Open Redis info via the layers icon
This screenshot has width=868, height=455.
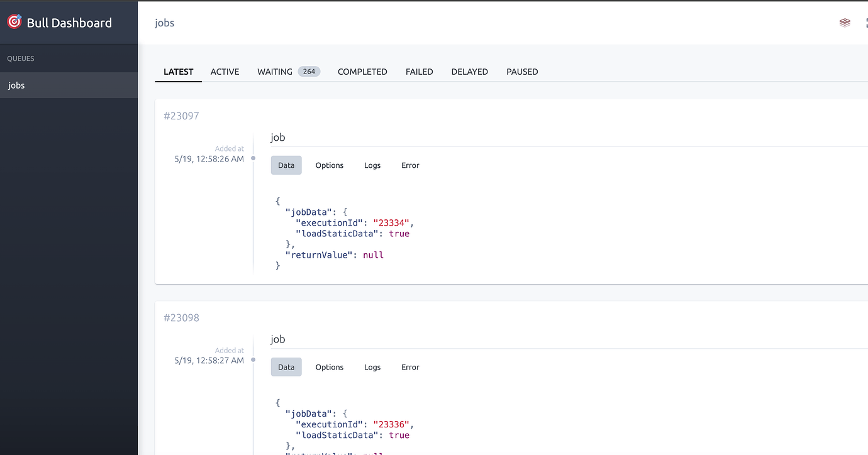845,22
